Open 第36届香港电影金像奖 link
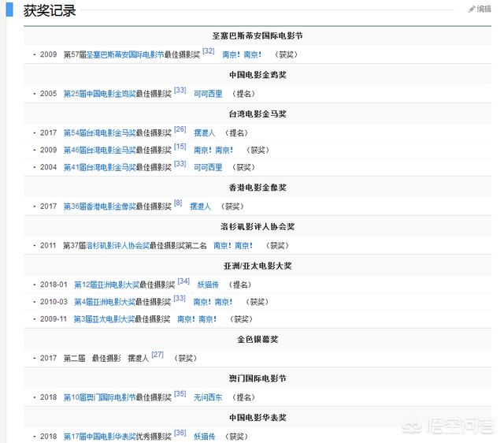 (99, 206)
